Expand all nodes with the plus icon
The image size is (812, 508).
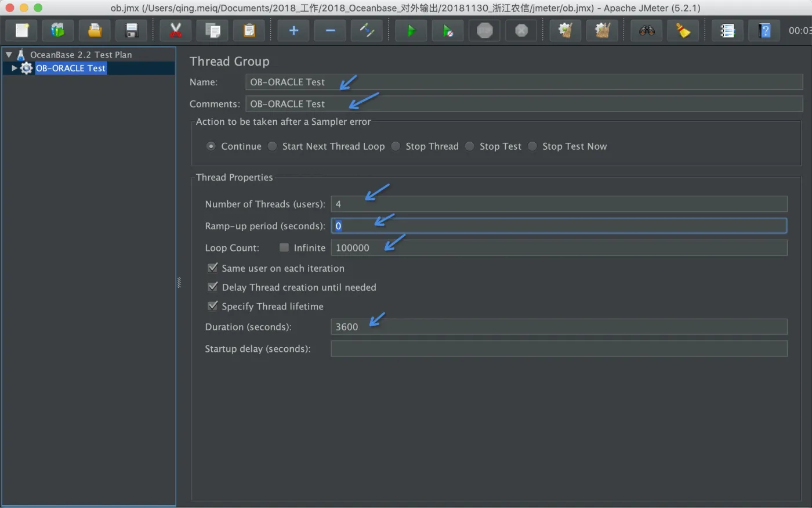tap(293, 30)
